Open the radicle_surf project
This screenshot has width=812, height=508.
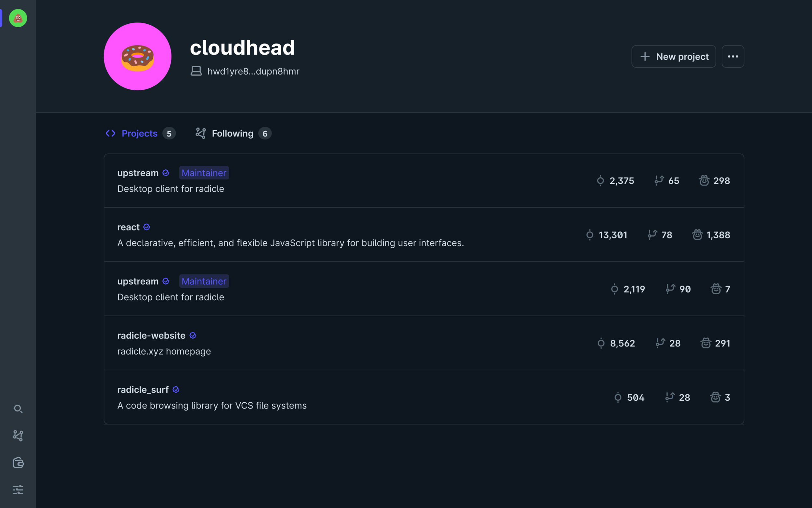point(143,389)
